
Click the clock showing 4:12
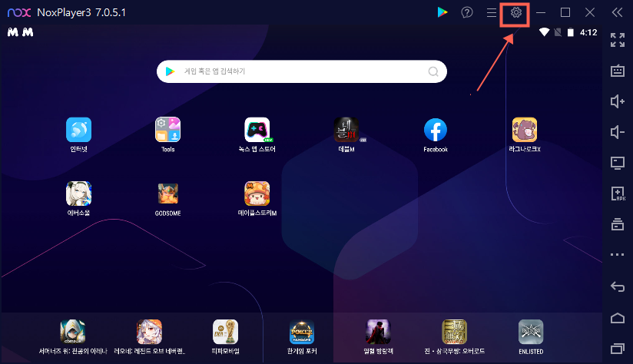click(588, 32)
